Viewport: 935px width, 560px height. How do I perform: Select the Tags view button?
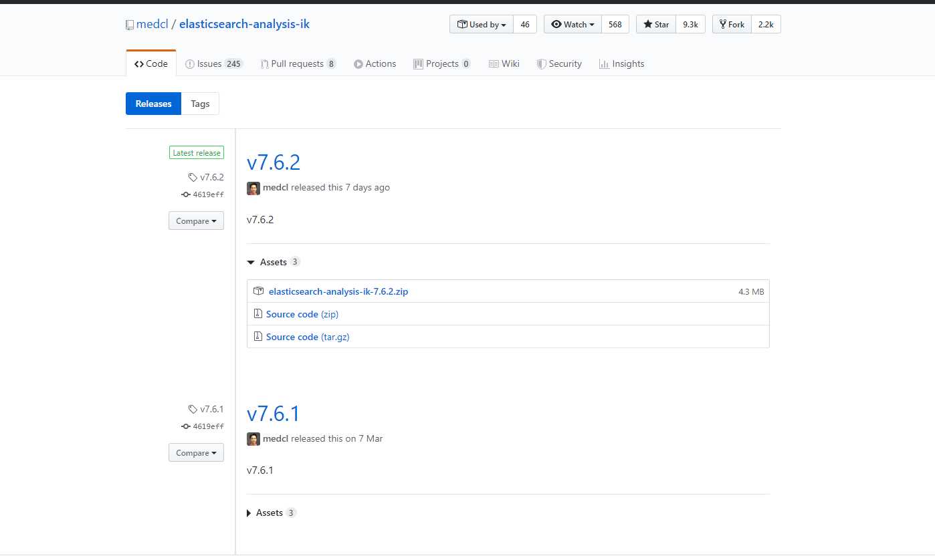200,104
